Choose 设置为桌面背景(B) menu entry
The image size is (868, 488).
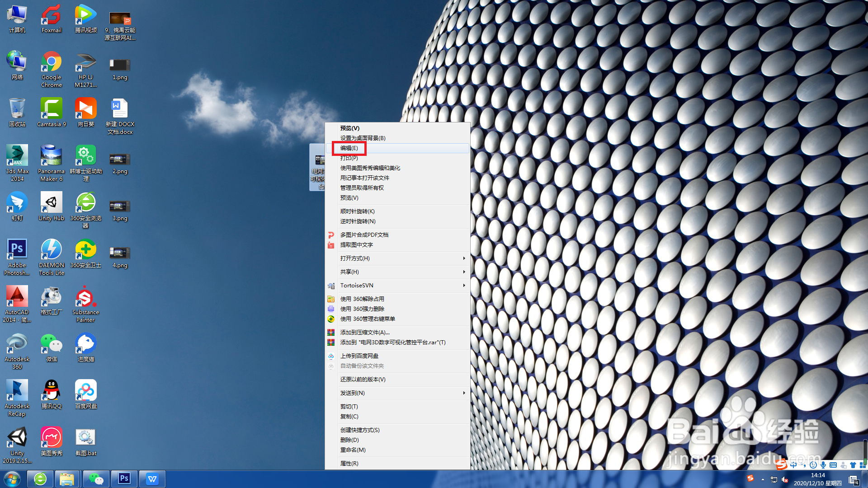(x=363, y=138)
